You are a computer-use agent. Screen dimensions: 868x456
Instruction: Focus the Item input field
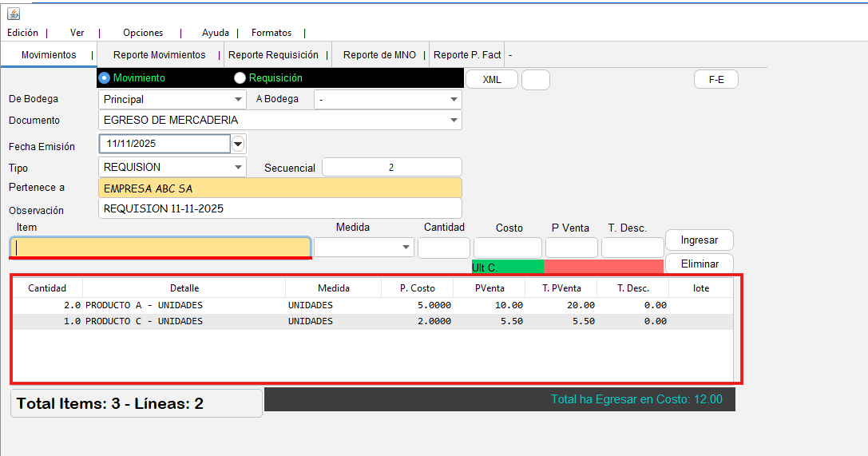tap(161, 248)
